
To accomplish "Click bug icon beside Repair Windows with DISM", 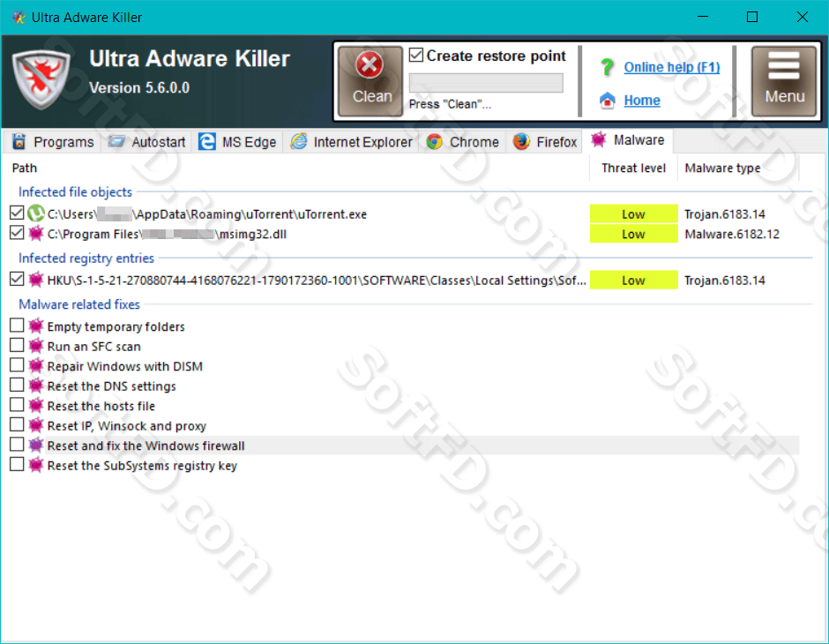I will 36,365.
